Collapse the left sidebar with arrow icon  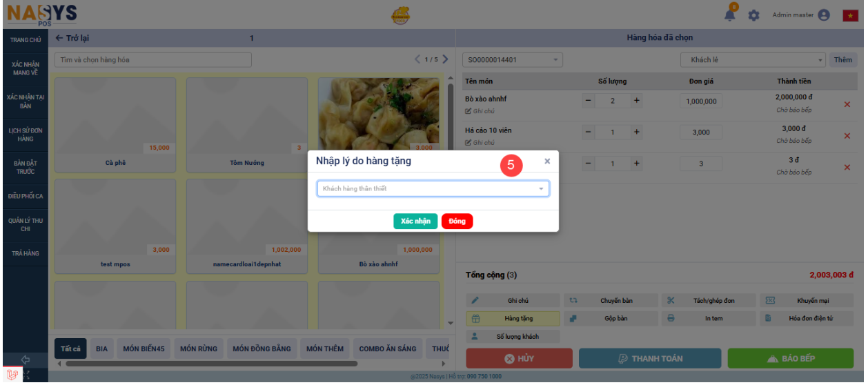[26, 359]
